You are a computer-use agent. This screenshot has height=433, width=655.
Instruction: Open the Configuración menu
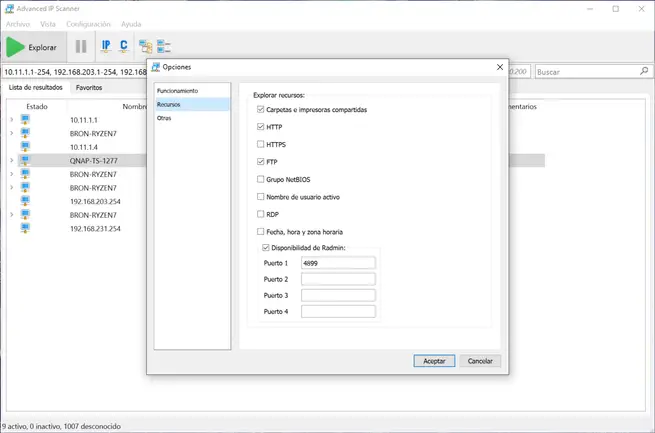88,23
